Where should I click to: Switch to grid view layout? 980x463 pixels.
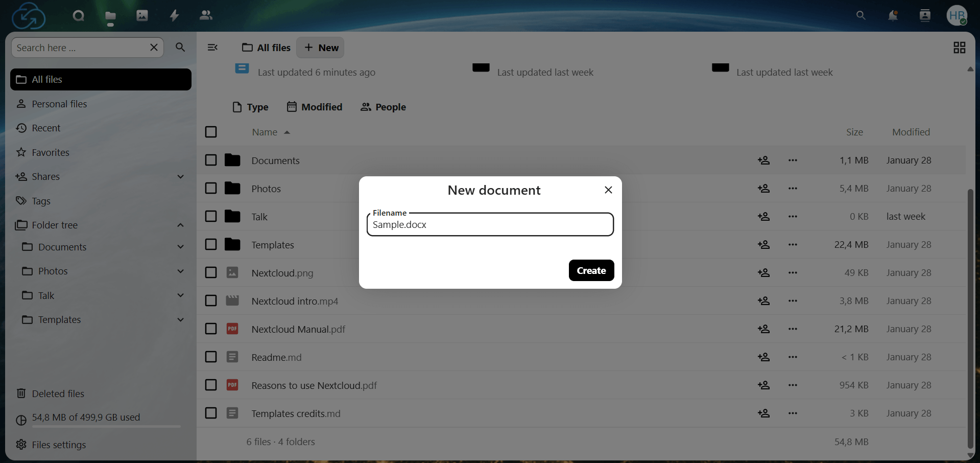(959, 47)
